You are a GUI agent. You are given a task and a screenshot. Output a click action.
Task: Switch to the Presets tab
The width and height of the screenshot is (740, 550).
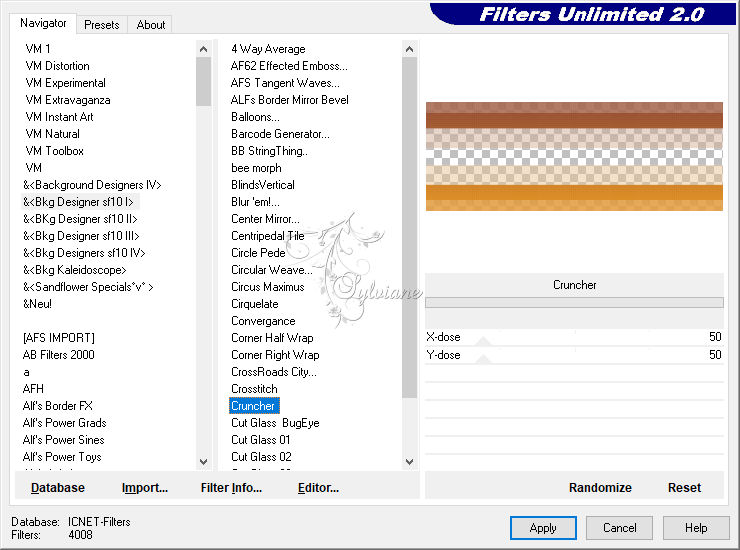(101, 25)
